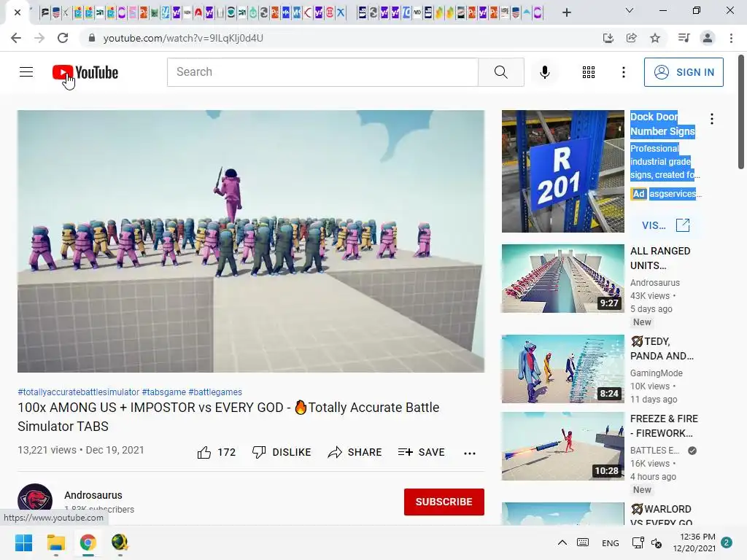Open Windows Start menu
This screenshot has height=560, width=747.
pos(23,542)
